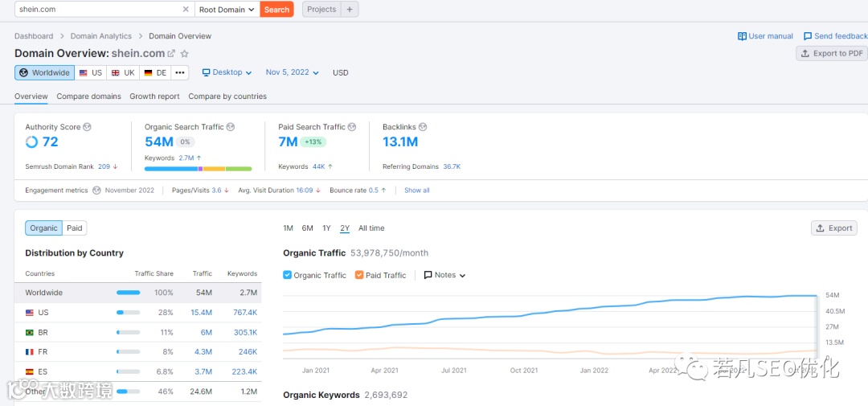The image size is (868, 406).
Task: Click Authority Score info icon
Action: pyautogui.click(x=87, y=127)
